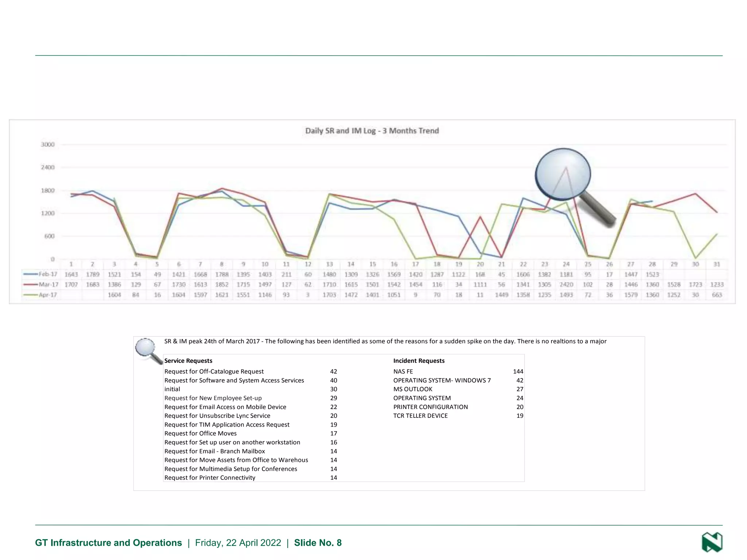Click the green Nedbank logo icon

coord(712,542)
